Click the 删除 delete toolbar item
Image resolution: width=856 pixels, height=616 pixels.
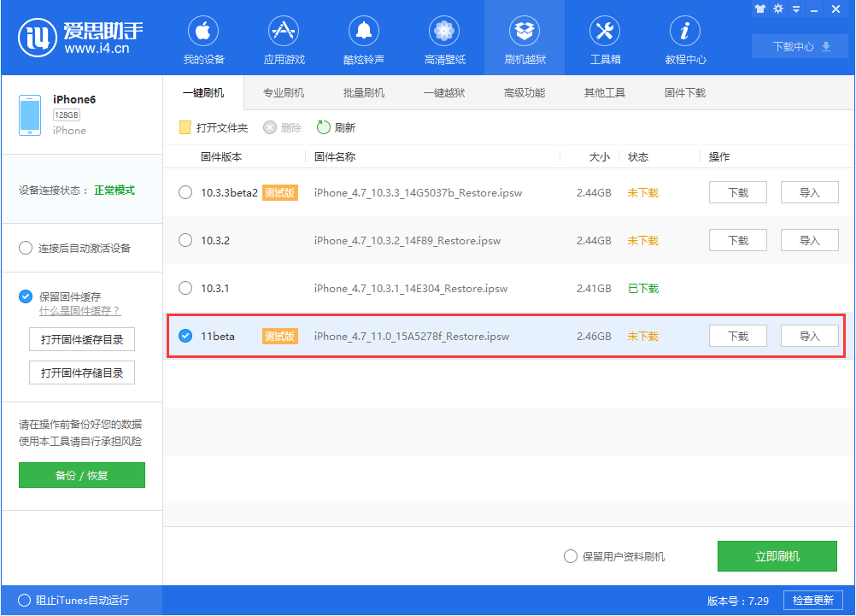point(282,127)
